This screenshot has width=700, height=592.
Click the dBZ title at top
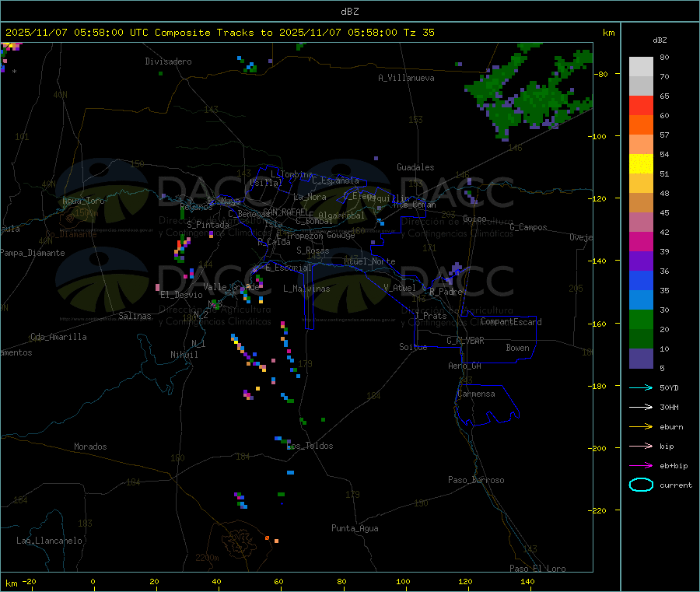click(x=349, y=12)
